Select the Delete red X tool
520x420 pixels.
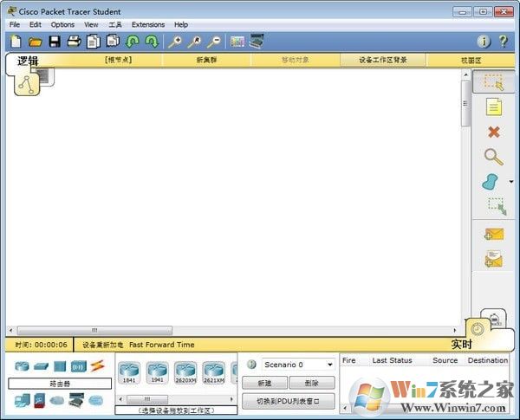(494, 132)
